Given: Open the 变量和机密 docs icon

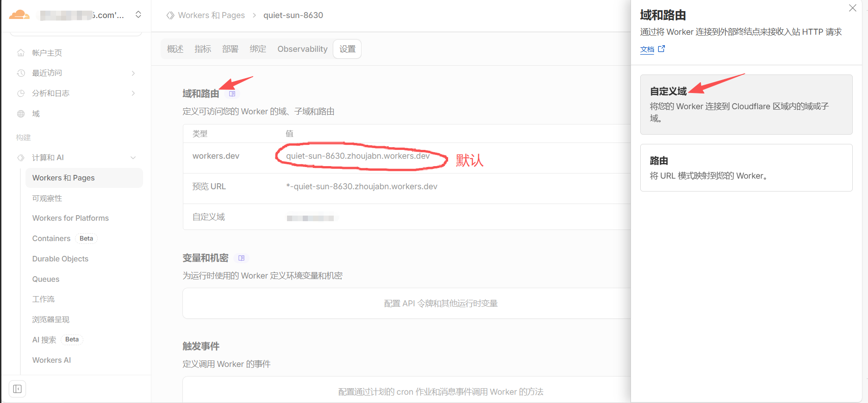Looking at the screenshot, I should tap(241, 258).
